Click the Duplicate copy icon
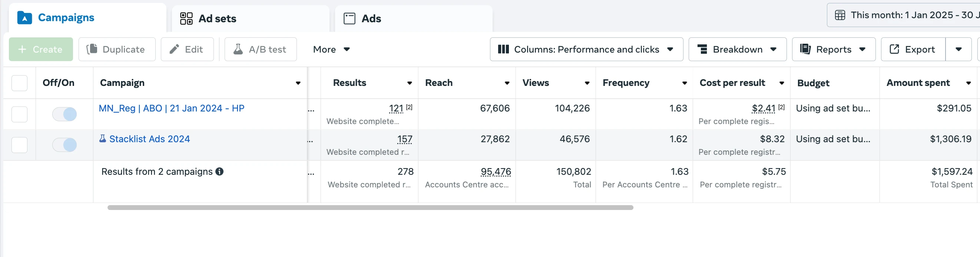This screenshot has height=257, width=980. [x=92, y=49]
